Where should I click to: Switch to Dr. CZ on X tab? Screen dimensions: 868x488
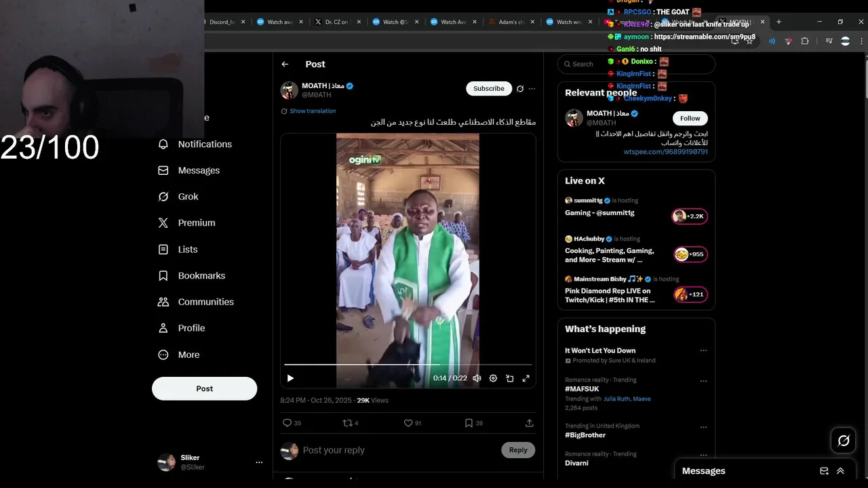point(336,22)
